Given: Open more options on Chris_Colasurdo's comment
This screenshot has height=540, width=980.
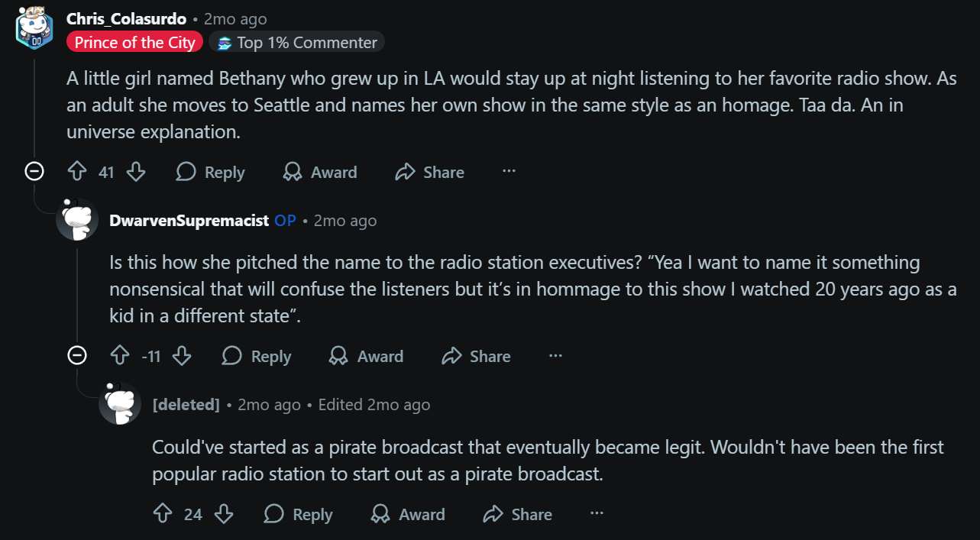Looking at the screenshot, I should 509,172.
